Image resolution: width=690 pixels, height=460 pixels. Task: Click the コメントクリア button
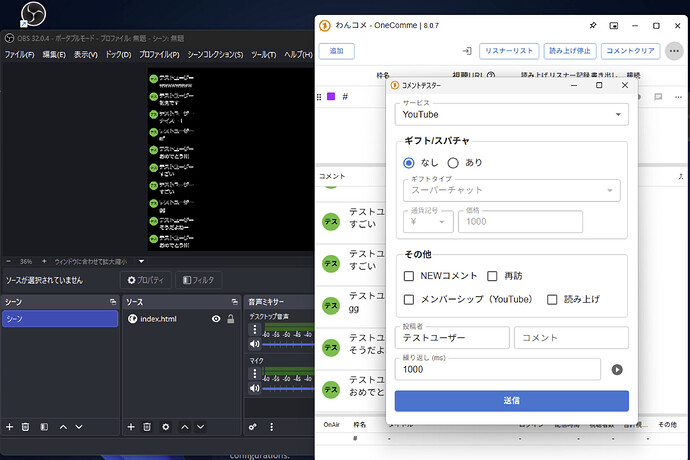[630, 50]
